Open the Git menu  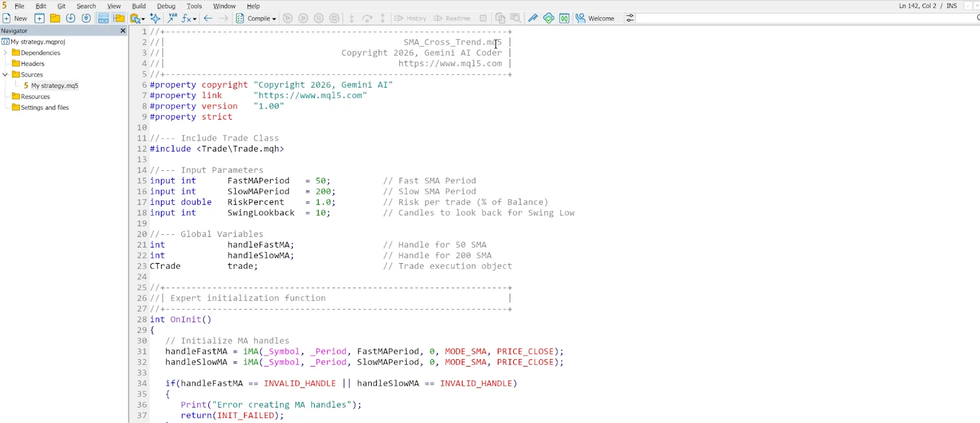pyautogui.click(x=61, y=6)
